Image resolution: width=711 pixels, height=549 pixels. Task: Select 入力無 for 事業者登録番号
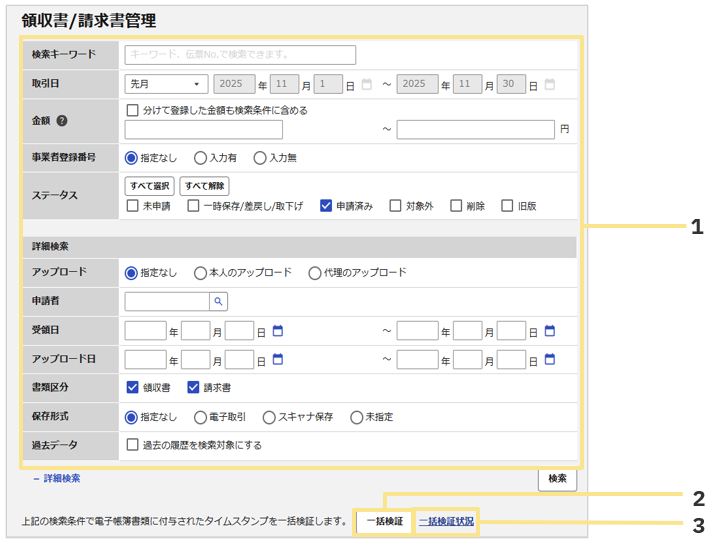click(x=260, y=158)
